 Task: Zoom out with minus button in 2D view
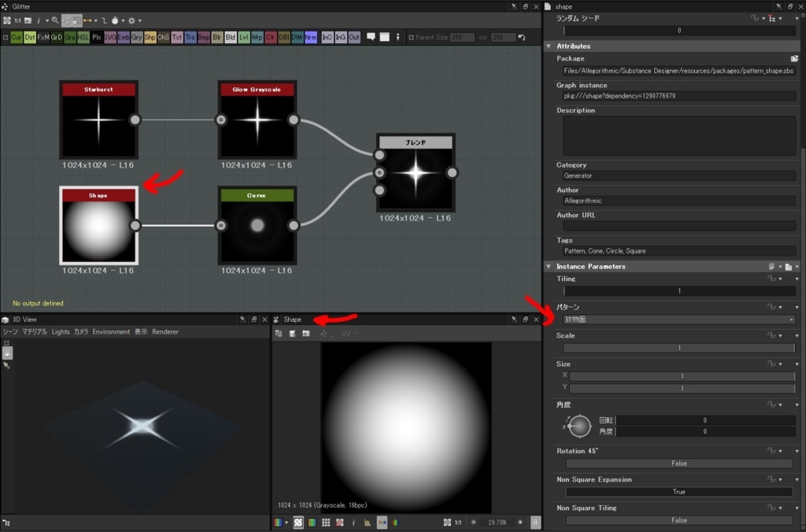pos(473,523)
